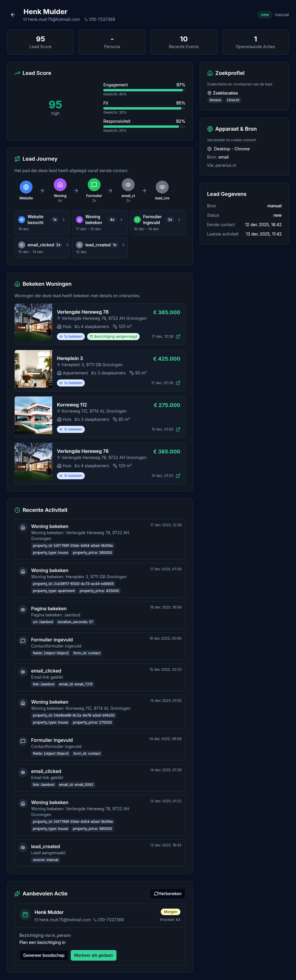Click 'email_id: email_7215' tag
Image resolution: width=296 pixels, height=980 pixels.
(76, 684)
